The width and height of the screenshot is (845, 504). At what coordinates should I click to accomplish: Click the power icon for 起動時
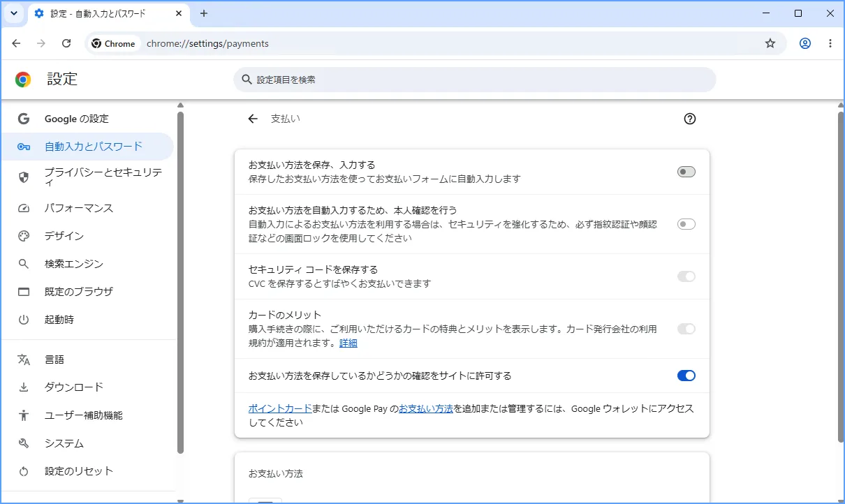click(x=24, y=320)
